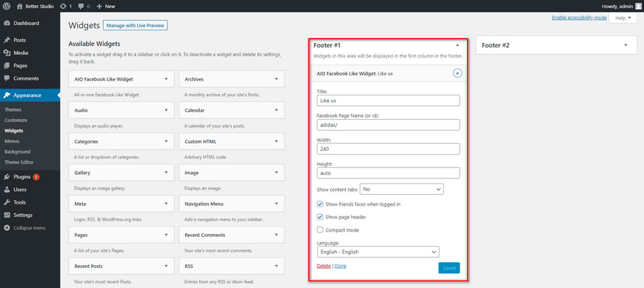This screenshot has width=644, height=288.
Task: Click Manage with Live Preview button
Action: (135, 25)
